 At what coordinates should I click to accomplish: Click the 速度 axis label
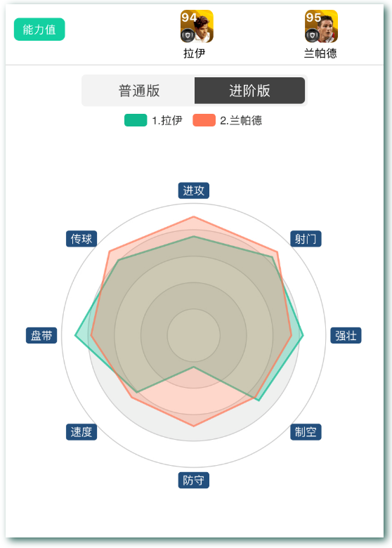coord(81,432)
